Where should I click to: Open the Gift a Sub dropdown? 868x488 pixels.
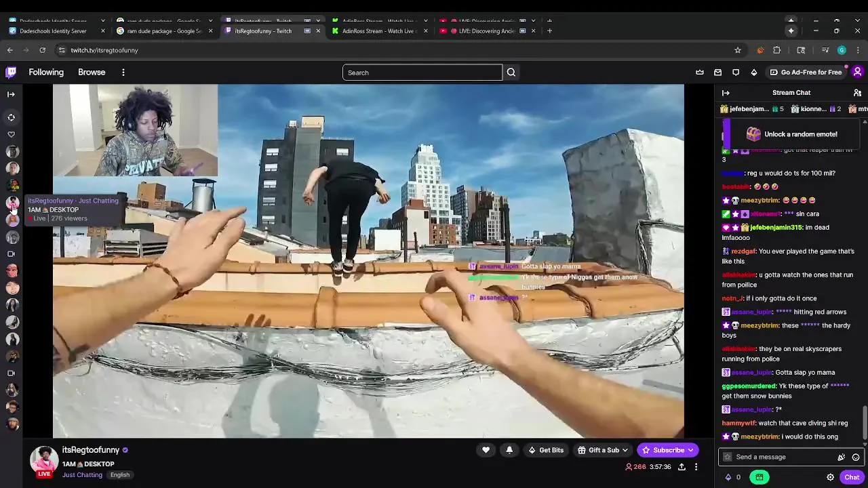coord(602,450)
